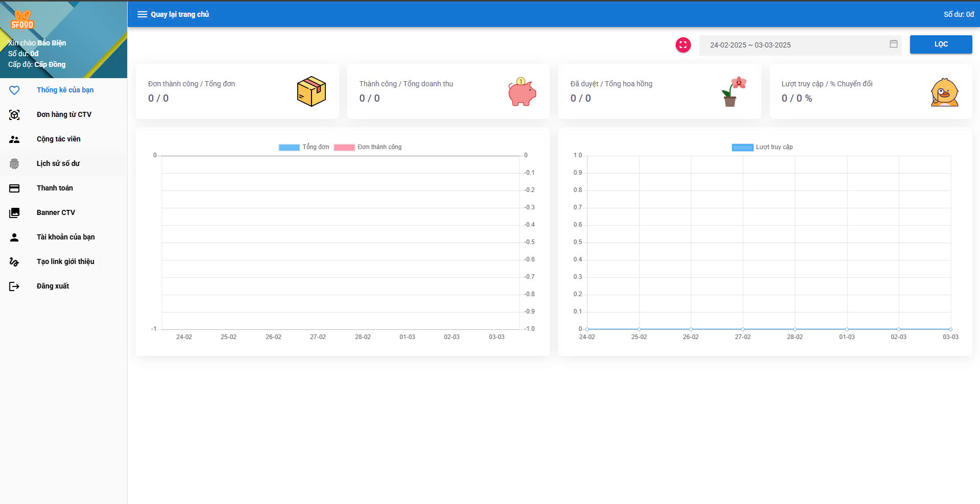The width and height of the screenshot is (980, 504).
Task: Click the SFOOD logo in sidebar
Action: [x=22, y=20]
